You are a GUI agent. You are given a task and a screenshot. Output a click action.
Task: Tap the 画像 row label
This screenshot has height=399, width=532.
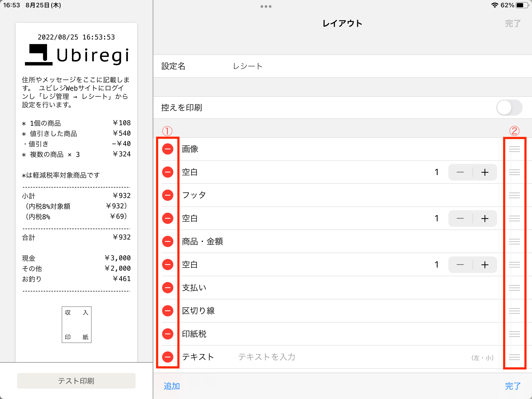(x=190, y=149)
